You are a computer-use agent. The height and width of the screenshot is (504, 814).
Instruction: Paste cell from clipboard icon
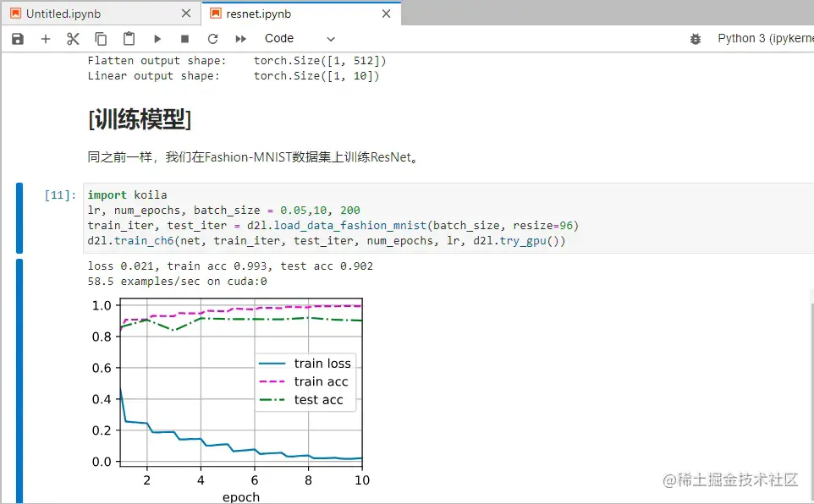(129, 39)
